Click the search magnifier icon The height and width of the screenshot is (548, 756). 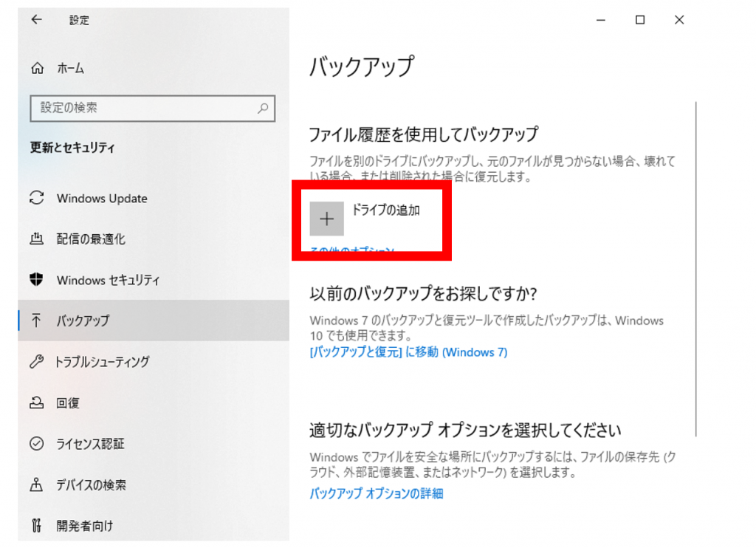tap(263, 108)
